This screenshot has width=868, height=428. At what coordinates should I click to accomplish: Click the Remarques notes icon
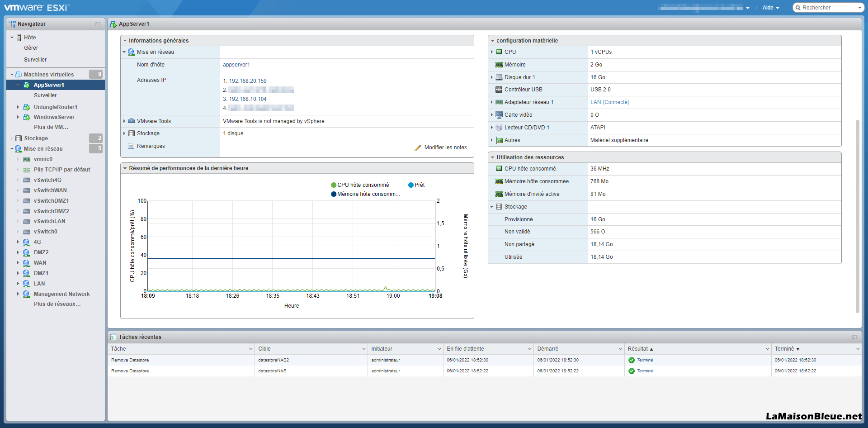coord(132,146)
